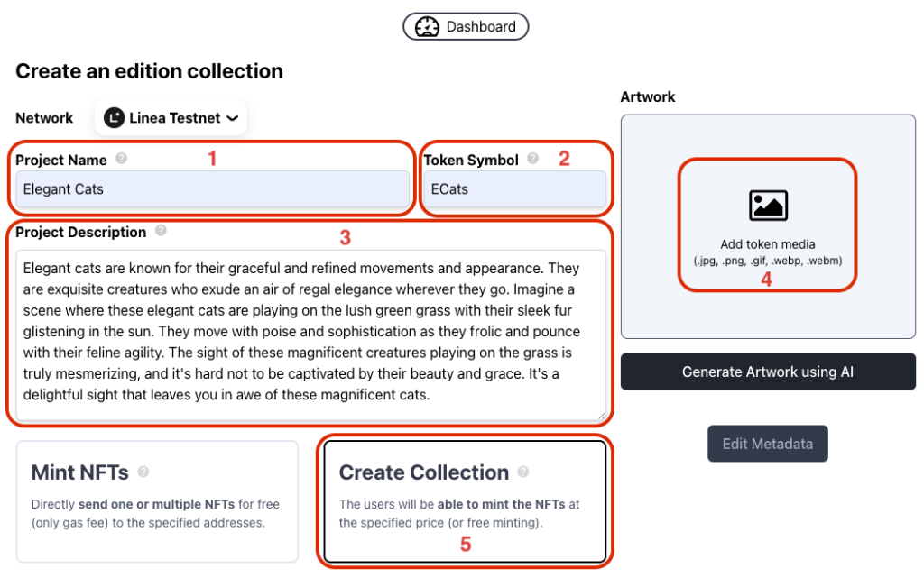Click the ECats Token Symbol field

pyautogui.click(x=514, y=188)
